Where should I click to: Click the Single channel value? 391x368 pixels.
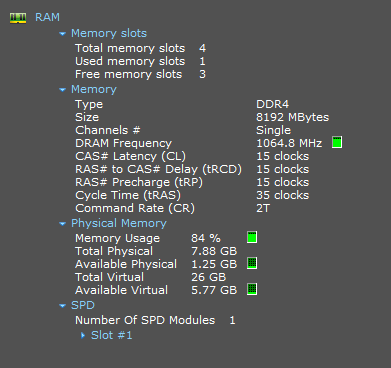pyautogui.click(x=273, y=130)
